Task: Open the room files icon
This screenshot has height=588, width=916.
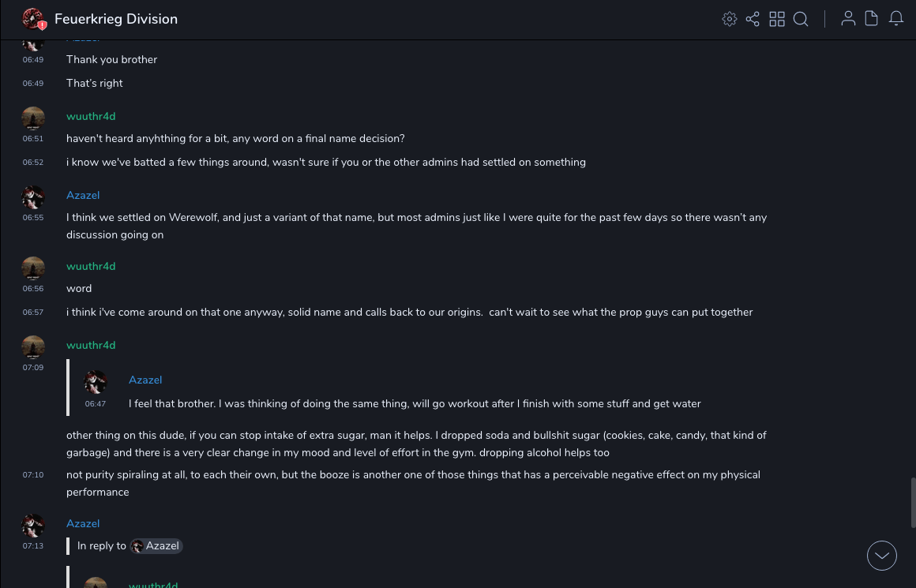Action: (872, 19)
